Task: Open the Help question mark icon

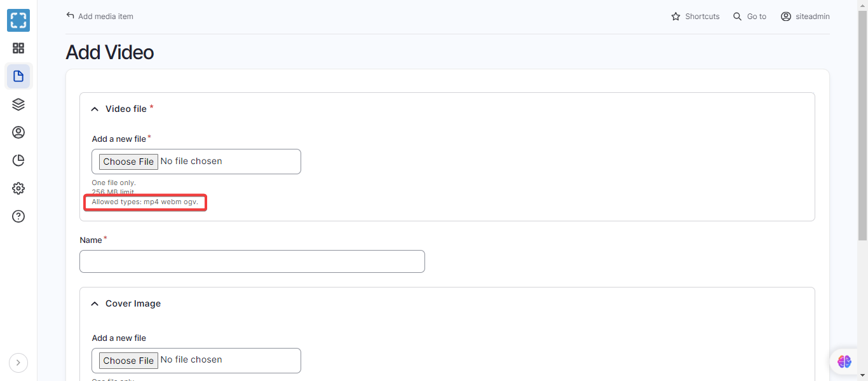Action: (18, 216)
